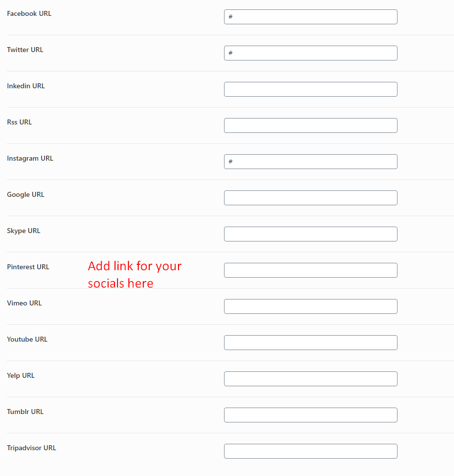The width and height of the screenshot is (454, 476).
Task: Select the Skype URL text box
Action: point(310,234)
